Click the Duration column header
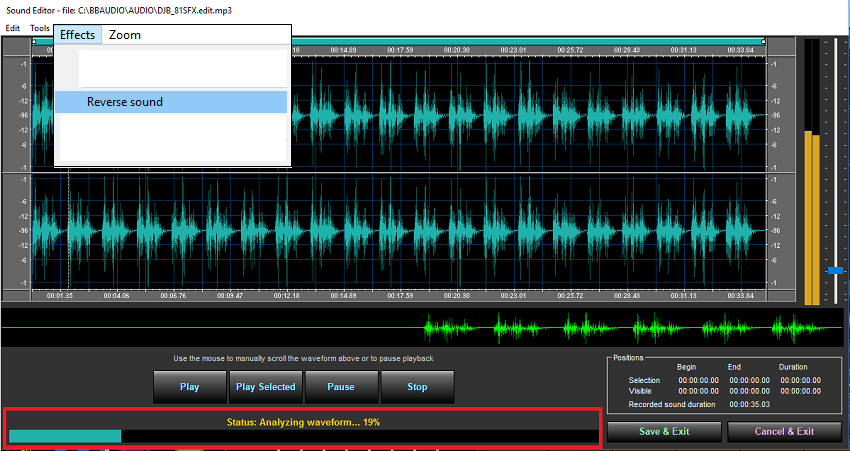Screen dimensions: 850x451 (793, 367)
